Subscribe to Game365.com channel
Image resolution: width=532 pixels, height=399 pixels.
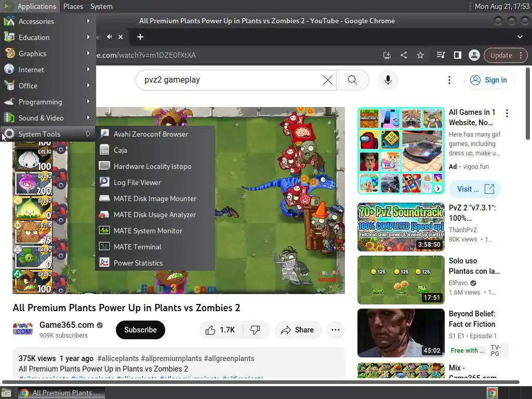click(140, 330)
